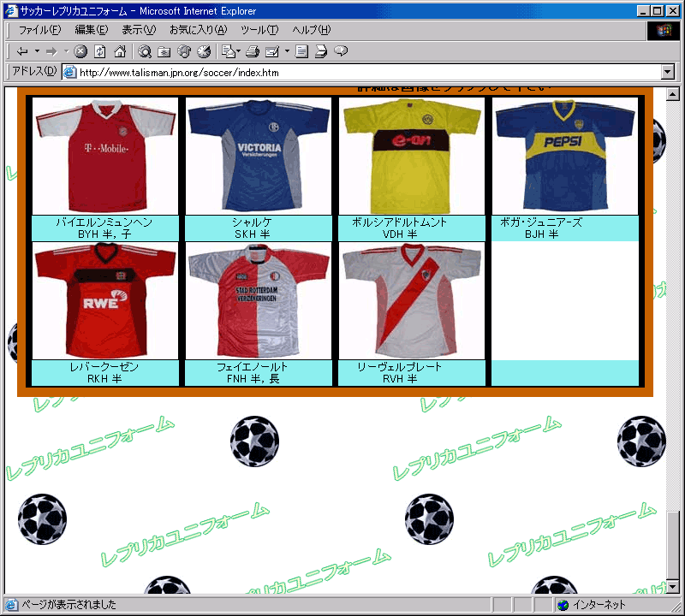Maximize the Internet Explorer window
685x616 pixels.
coord(657,11)
